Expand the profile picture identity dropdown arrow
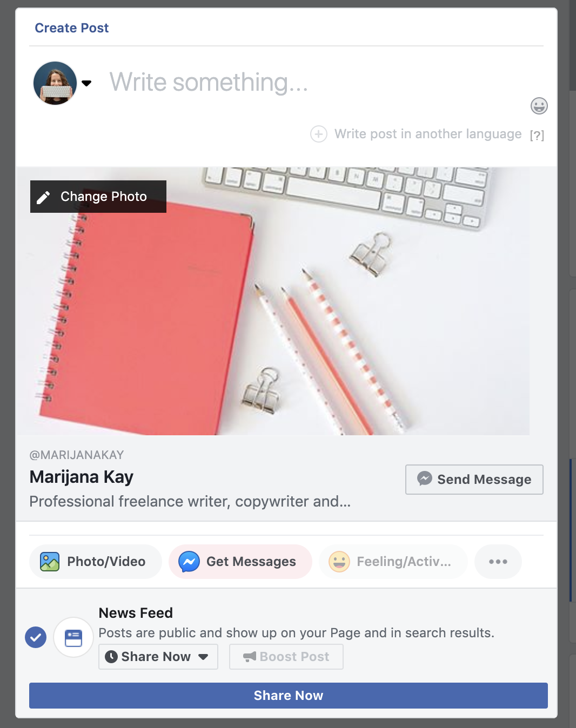The image size is (576, 728). tap(86, 83)
